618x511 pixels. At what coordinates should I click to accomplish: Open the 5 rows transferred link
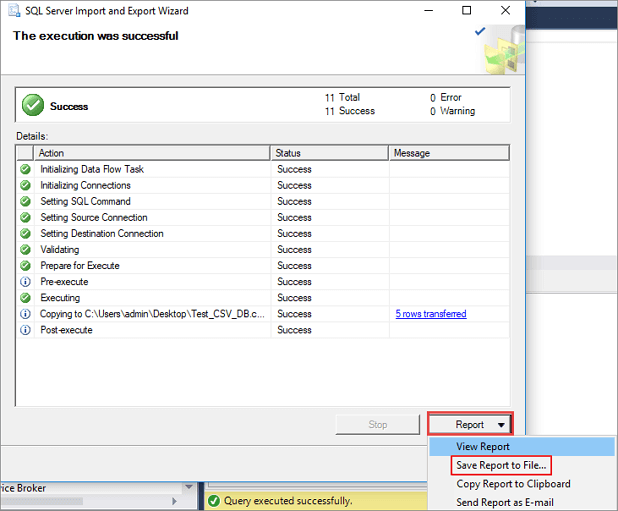[430, 314]
